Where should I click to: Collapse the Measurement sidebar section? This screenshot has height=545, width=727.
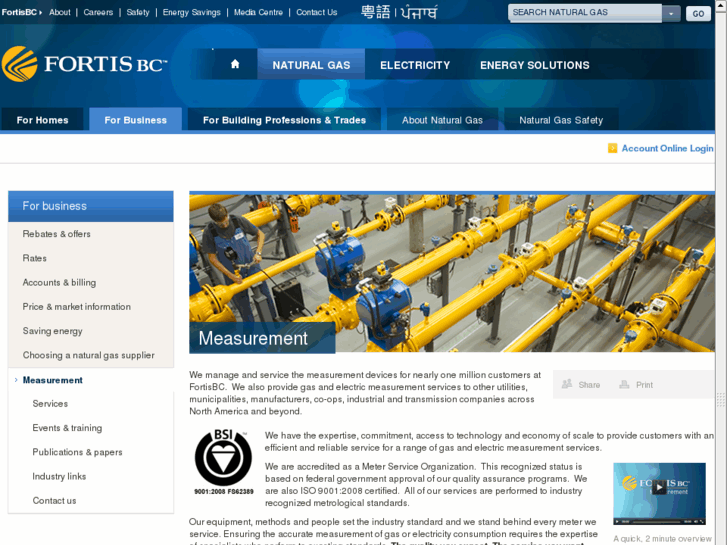(52, 380)
